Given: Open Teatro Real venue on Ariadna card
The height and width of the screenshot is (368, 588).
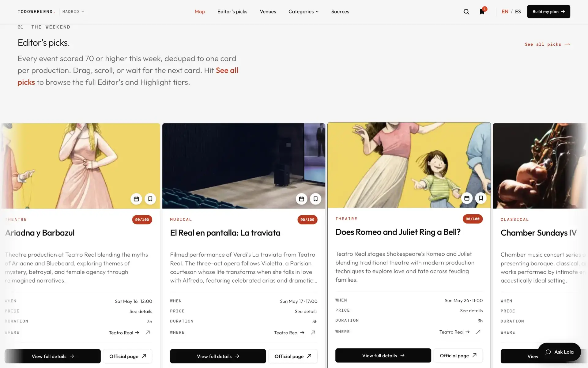Looking at the screenshot, I should [x=124, y=333].
